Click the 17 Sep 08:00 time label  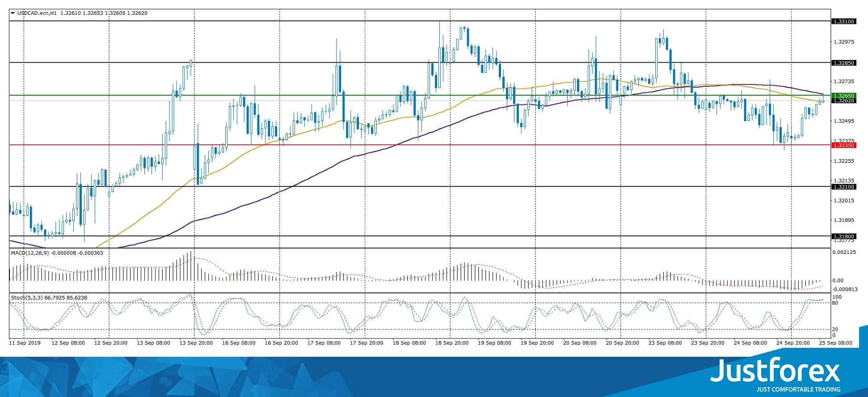click(x=324, y=343)
